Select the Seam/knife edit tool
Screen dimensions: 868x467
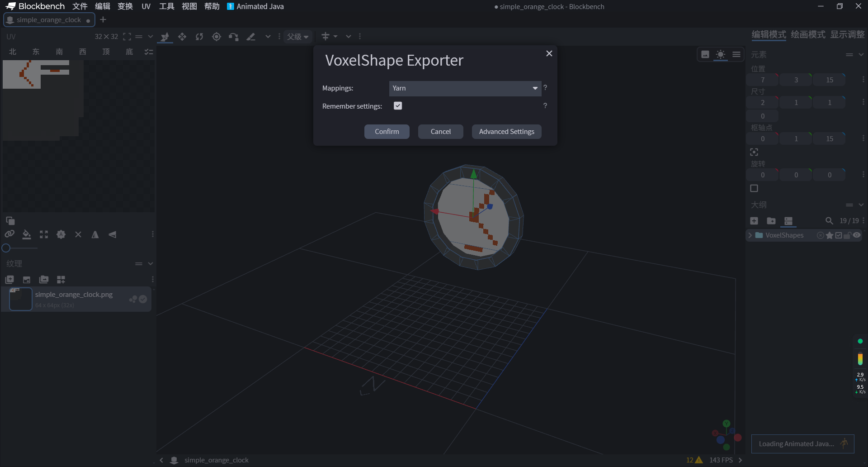pyautogui.click(x=251, y=37)
